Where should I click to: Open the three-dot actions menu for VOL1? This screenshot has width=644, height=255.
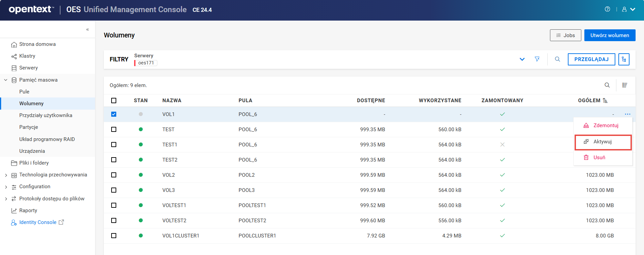627,114
